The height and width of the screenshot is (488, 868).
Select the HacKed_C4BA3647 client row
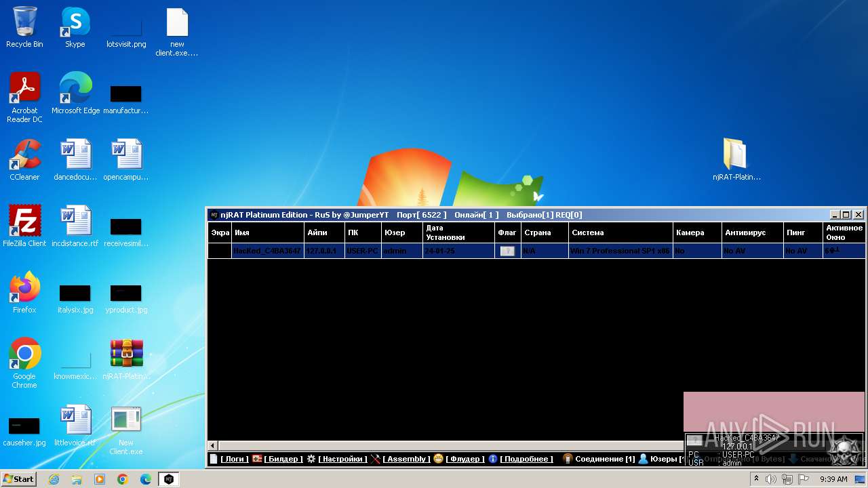pos(536,251)
